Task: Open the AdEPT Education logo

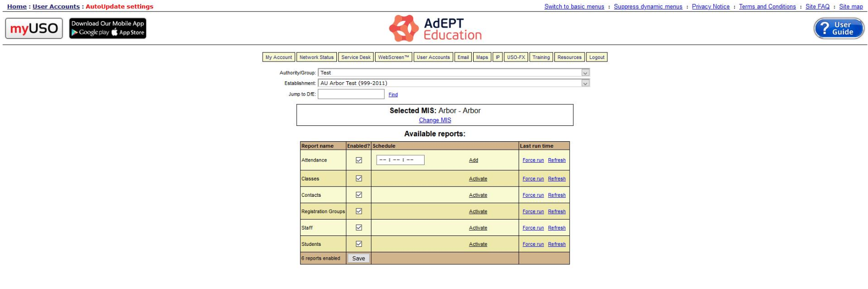Action: tap(435, 28)
